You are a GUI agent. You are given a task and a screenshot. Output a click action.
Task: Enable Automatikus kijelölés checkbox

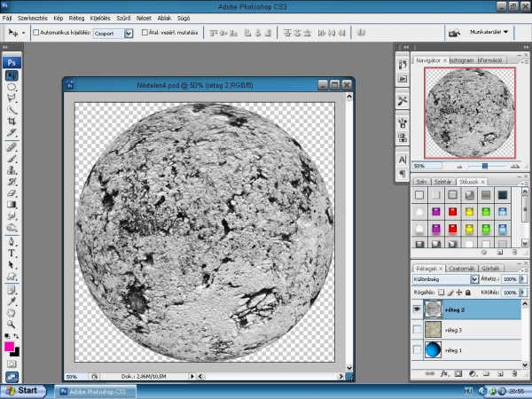point(36,33)
